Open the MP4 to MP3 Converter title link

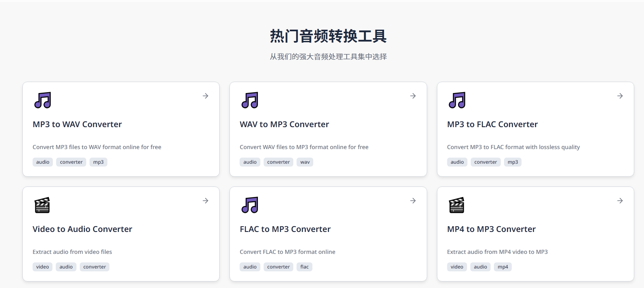coord(491,229)
